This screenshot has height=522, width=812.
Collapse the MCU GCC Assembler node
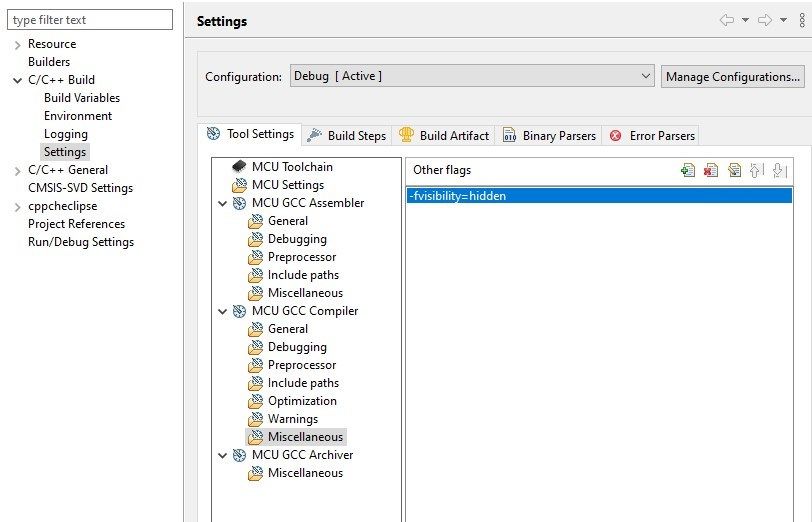tap(223, 204)
